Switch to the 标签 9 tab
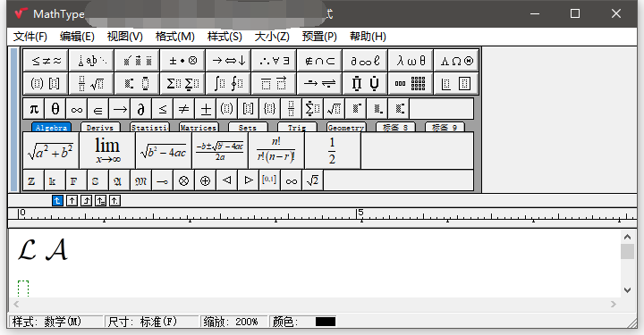 pyautogui.click(x=445, y=127)
